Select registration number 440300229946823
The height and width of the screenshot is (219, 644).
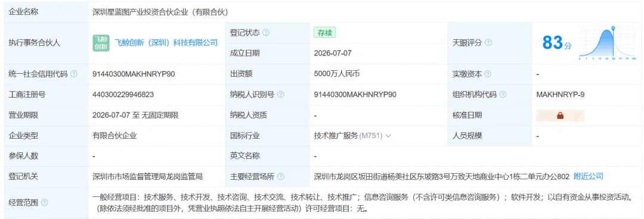coord(123,95)
